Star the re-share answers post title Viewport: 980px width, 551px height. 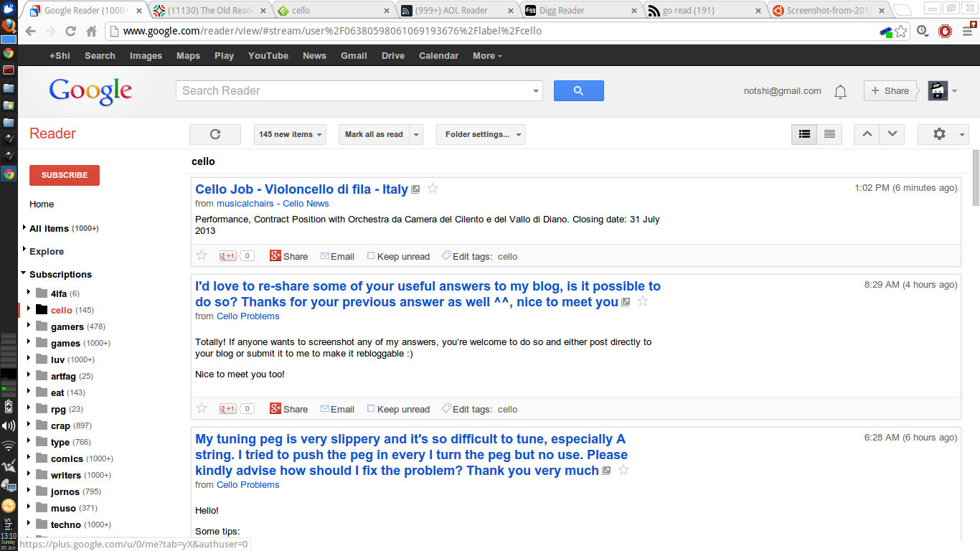643,301
